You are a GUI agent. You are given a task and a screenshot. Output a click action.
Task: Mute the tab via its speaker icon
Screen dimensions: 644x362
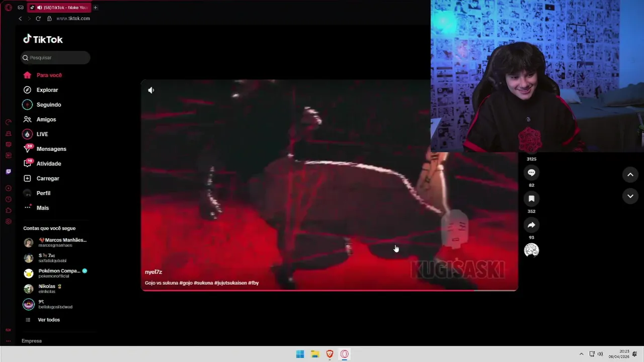point(40,8)
